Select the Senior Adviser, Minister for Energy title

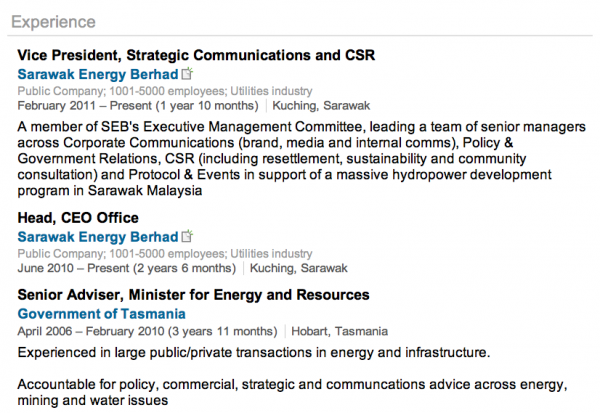click(193, 295)
